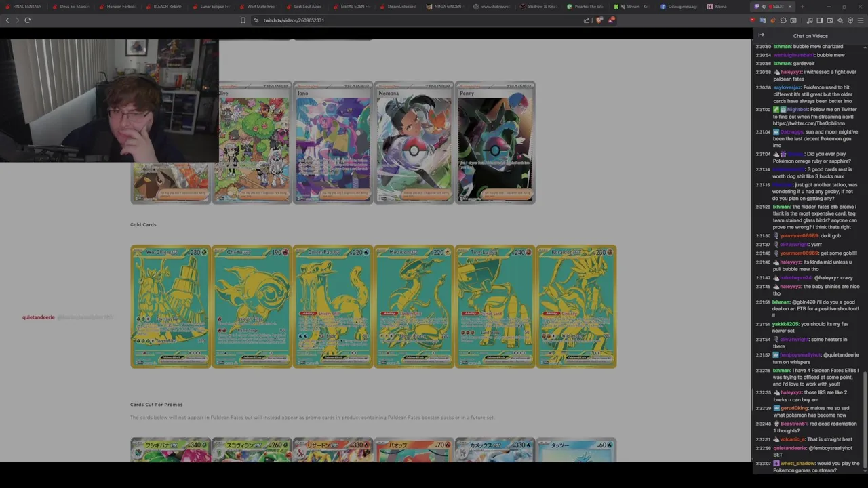Screen dimensions: 868x488
Task: Click the share icon in address bar
Action: pos(587,20)
